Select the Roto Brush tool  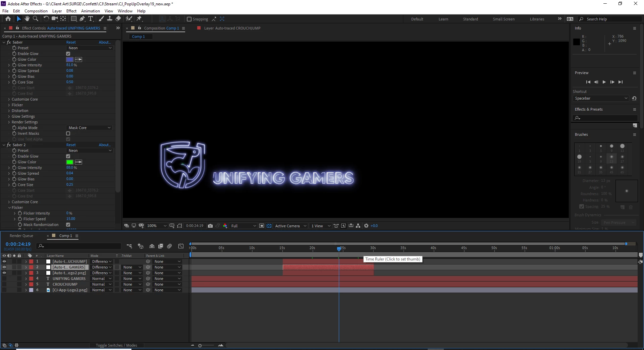(x=129, y=19)
